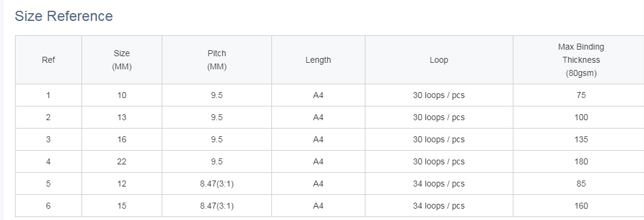Click the size 13 cell in row 2
The image size is (644, 220).
(x=122, y=118)
